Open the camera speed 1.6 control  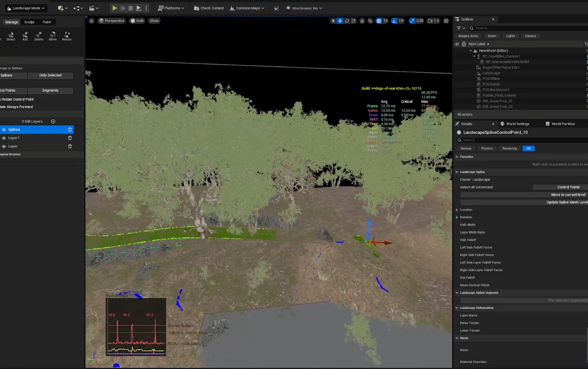(433, 21)
